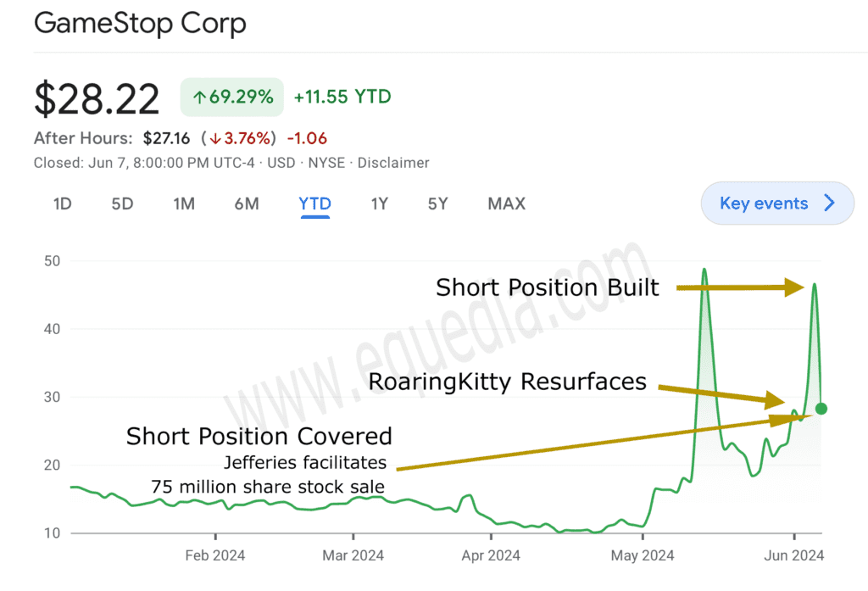Image resolution: width=868 pixels, height=591 pixels.
Task: Click the red after-hours down arrow
Action: pyautogui.click(x=214, y=138)
